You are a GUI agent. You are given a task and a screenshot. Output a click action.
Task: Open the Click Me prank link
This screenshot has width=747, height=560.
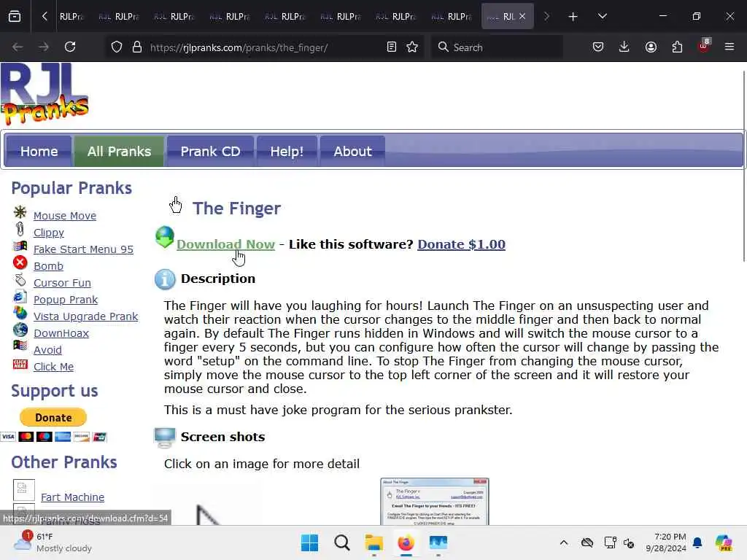53,366
